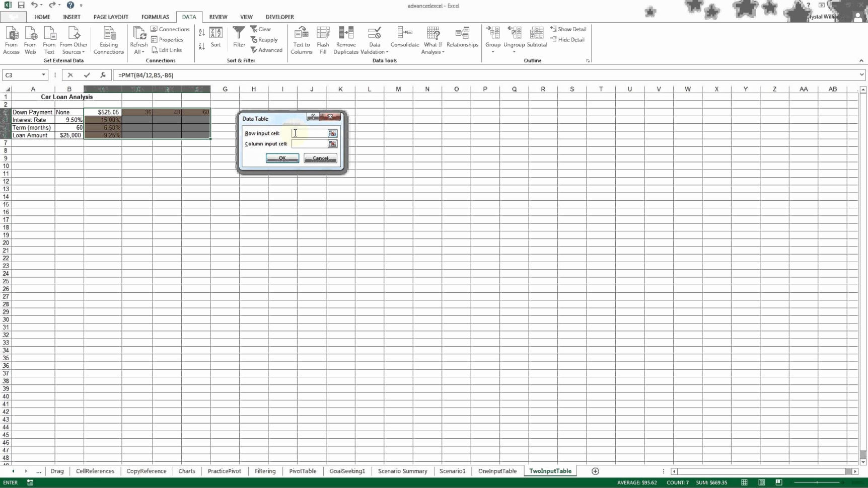Click OK in the Data Table dialog
The height and width of the screenshot is (488, 868).
[x=282, y=158]
